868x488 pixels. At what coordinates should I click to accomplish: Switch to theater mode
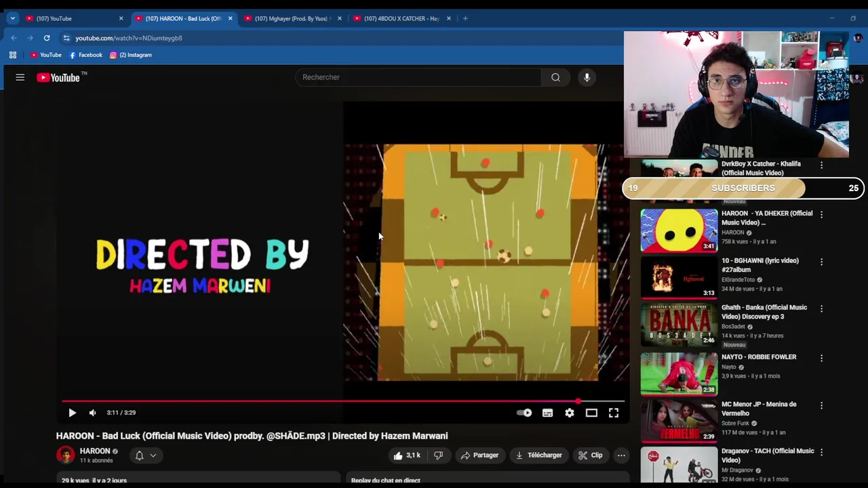point(591,413)
